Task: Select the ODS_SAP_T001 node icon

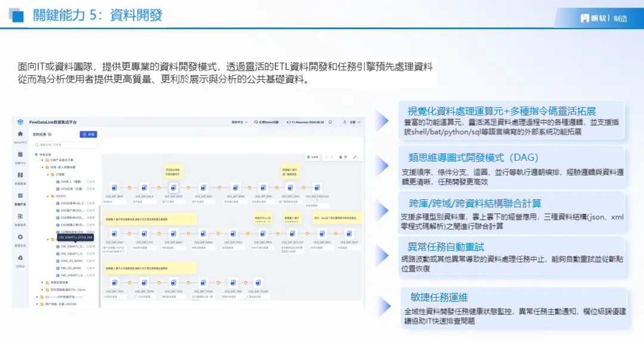Action: [114, 283]
